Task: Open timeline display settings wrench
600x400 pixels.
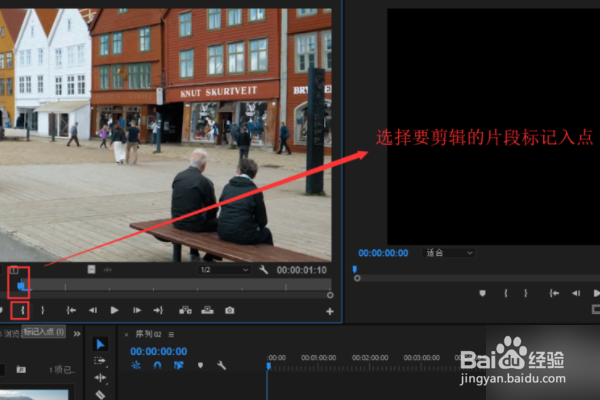Action: point(222,366)
